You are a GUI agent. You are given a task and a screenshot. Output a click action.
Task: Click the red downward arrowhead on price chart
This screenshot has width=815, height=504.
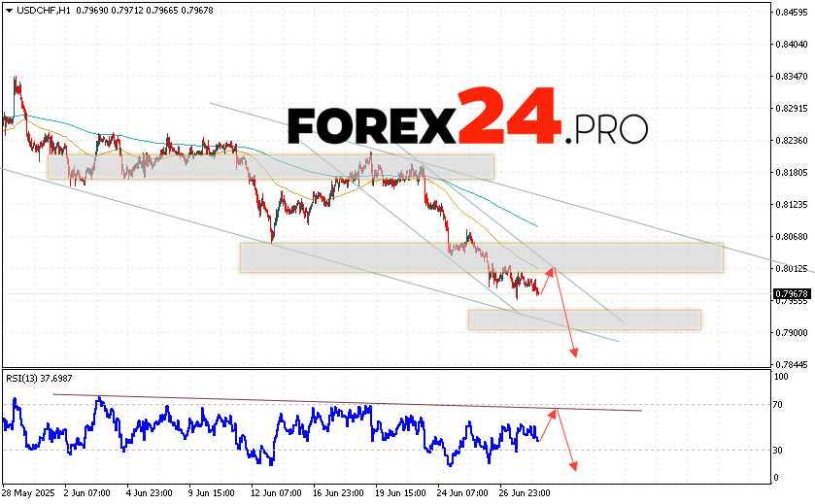[x=573, y=353]
